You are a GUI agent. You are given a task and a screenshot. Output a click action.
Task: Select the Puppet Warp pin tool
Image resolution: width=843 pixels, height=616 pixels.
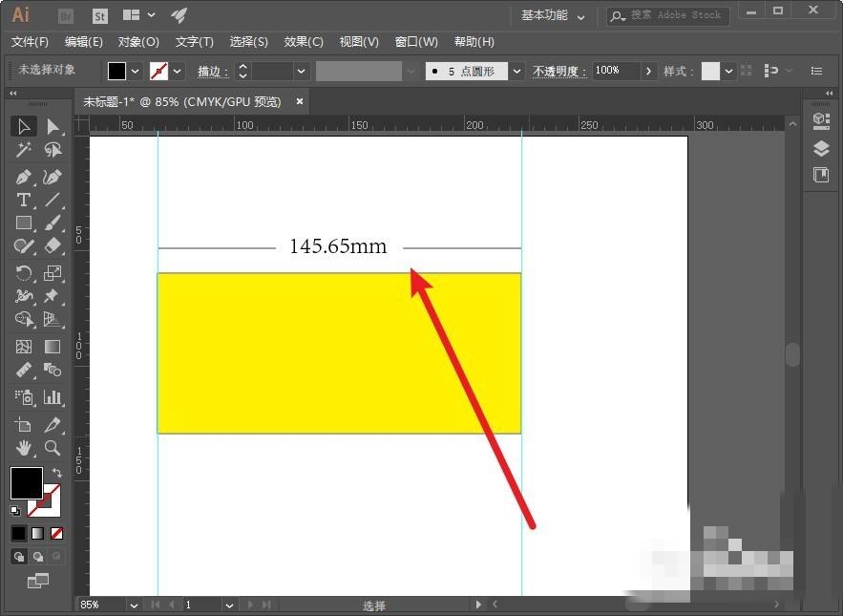53,296
